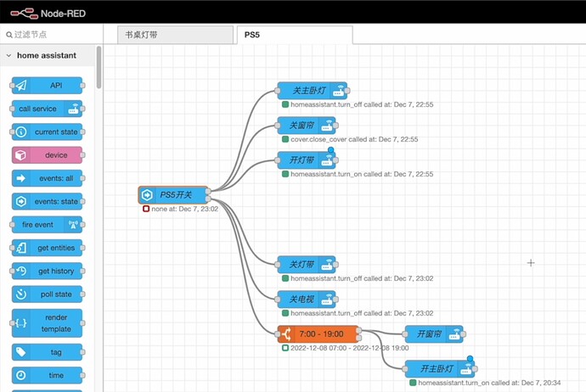Click the input port of 关窗帘 node
The width and height of the screenshot is (586, 392).
click(x=278, y=126)
